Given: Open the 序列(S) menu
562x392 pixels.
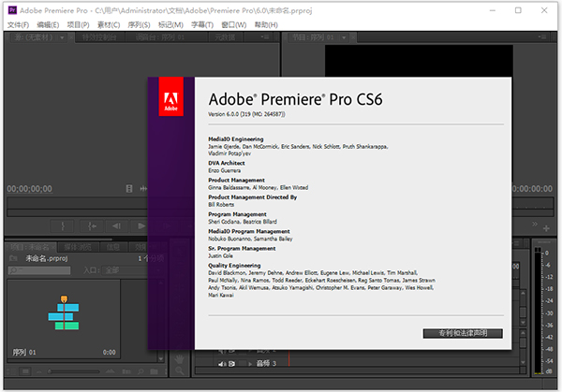Looking at the screenshot, I should [140, 24].
